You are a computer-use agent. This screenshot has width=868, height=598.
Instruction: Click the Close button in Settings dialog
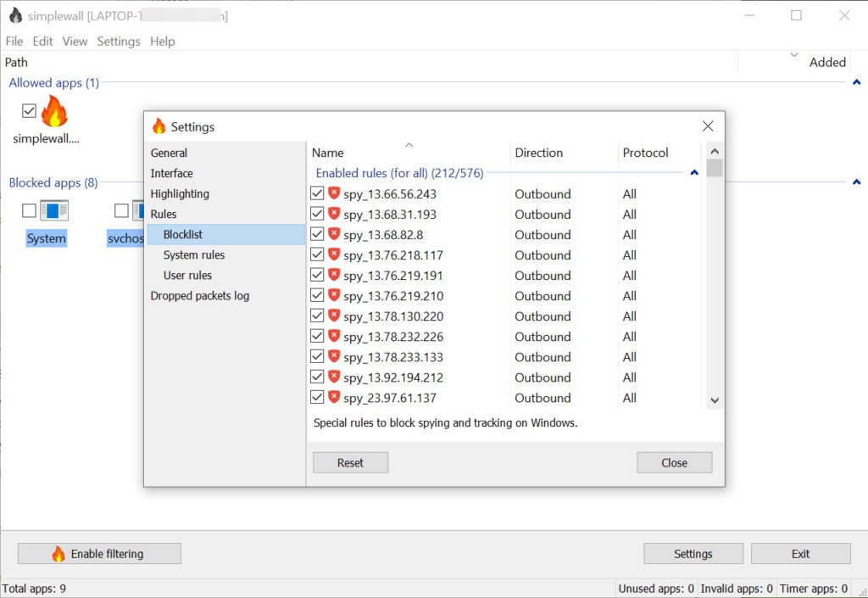674,462
